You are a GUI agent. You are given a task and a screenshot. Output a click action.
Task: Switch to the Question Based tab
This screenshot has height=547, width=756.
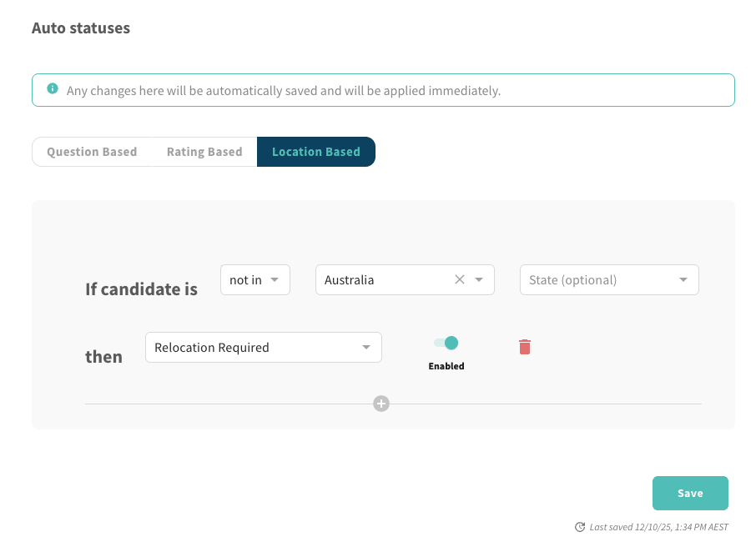[x=91, y=151]
